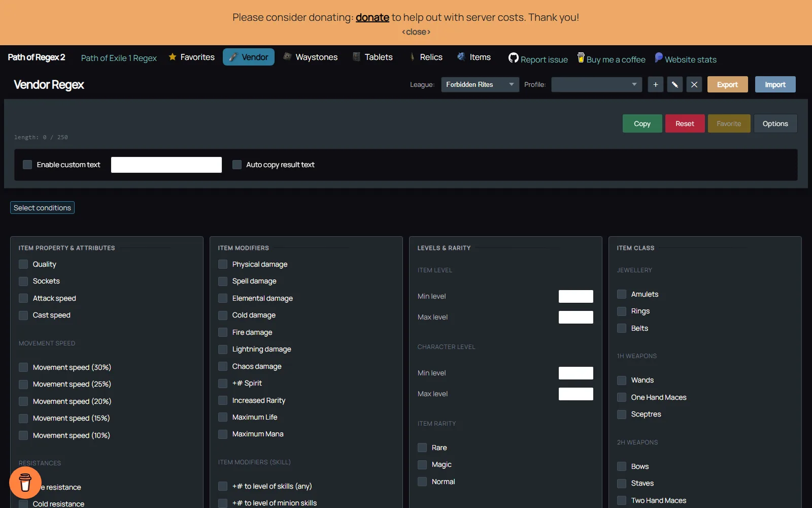Open Path of Exile 1 Regex link
The width and height of the screenshot is (812, 508).
coord(119,58)
